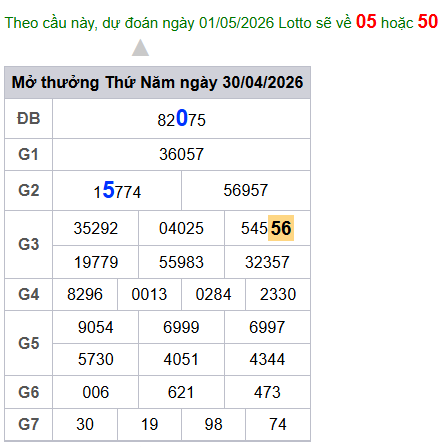Click the G2 row label

coord(29,190)
